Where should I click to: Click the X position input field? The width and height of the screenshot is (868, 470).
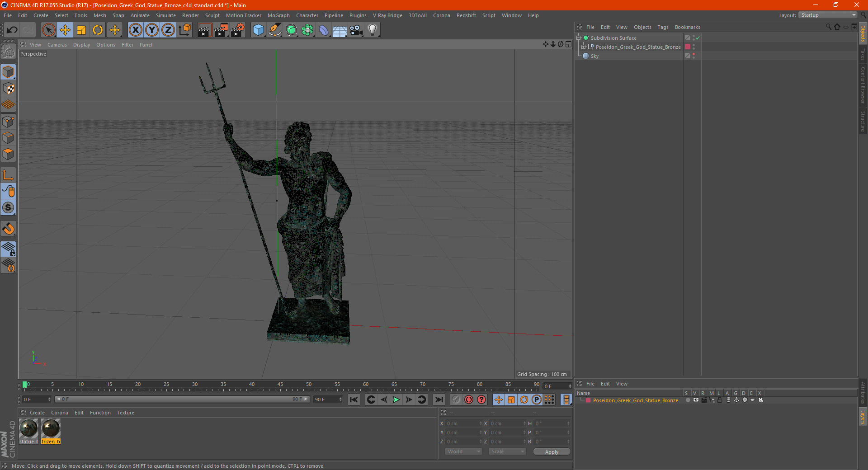(x=464, y=423)
